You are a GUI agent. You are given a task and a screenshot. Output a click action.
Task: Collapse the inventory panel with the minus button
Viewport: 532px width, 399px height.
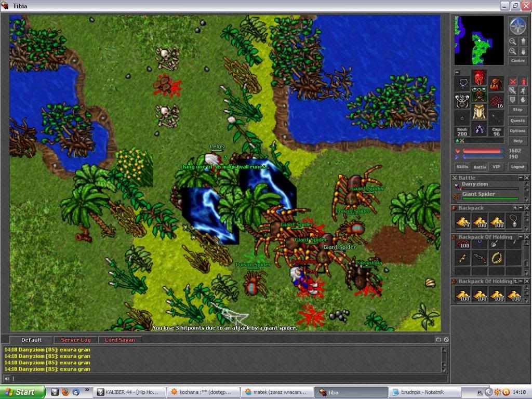(x=457, y=72)
